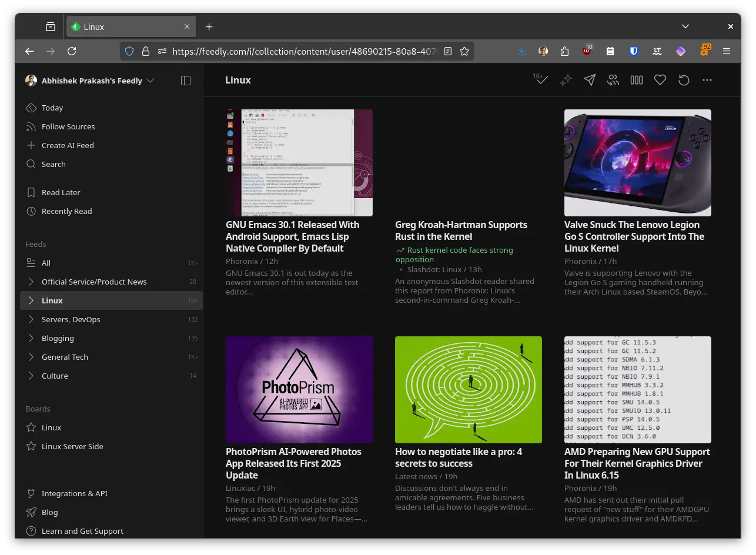756x555 pixels.
Task: Expand Servers, DevOps feed chevron
Action: click(31, 319)
